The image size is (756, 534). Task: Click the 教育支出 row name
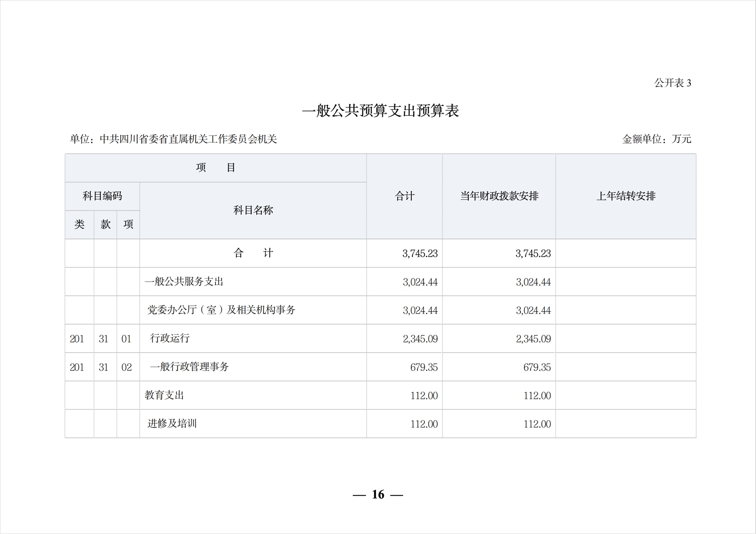tap(164, 395)
